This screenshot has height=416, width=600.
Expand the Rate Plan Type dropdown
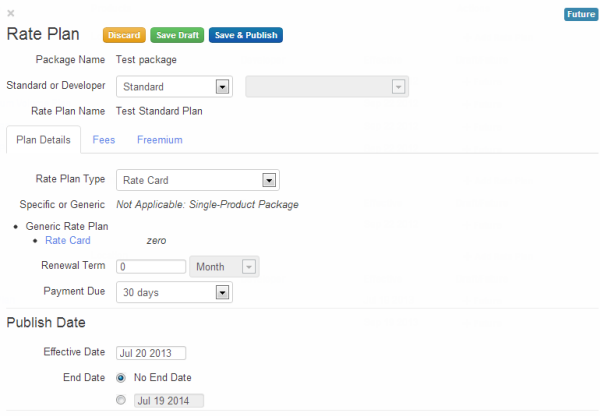(198, 180)
